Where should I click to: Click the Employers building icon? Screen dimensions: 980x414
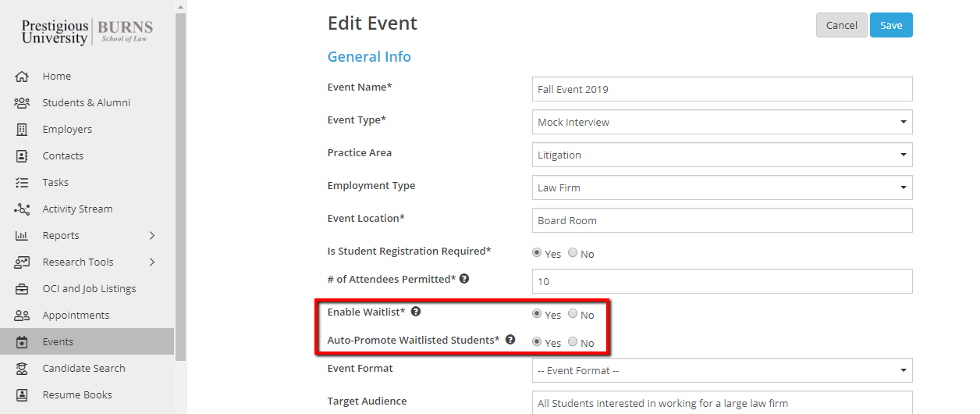pos(22,130)
